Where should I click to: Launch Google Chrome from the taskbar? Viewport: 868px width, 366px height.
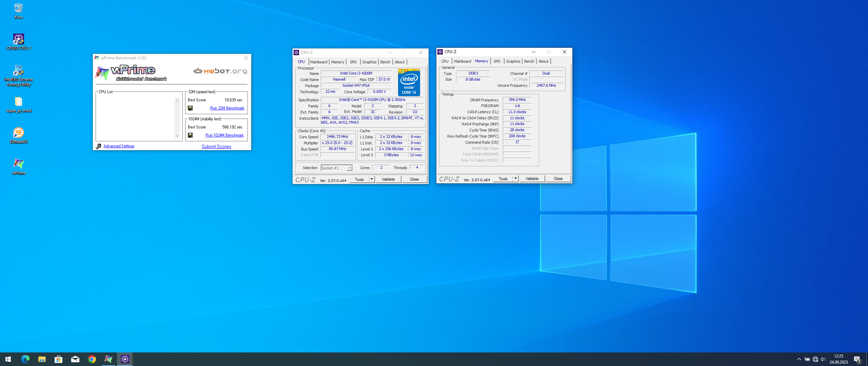click(92, 359)
